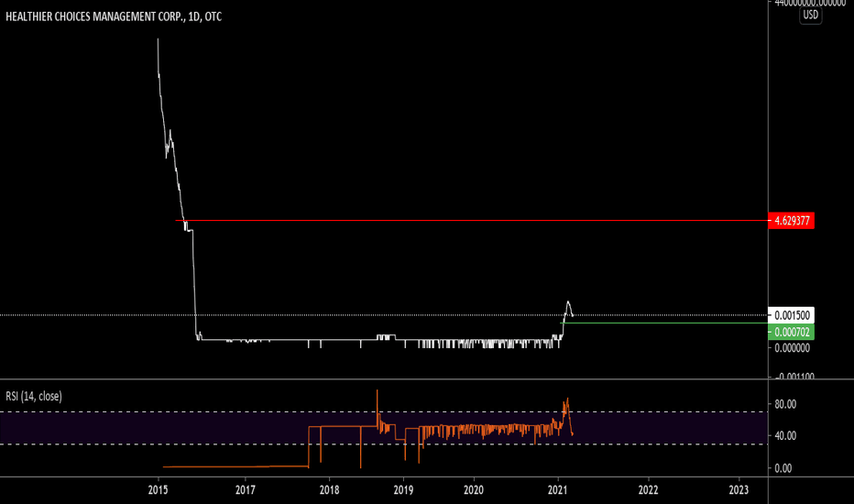Select the red 4.629377 price label
The width and height of the screenshot is (854, 504).
pos(792,221)
